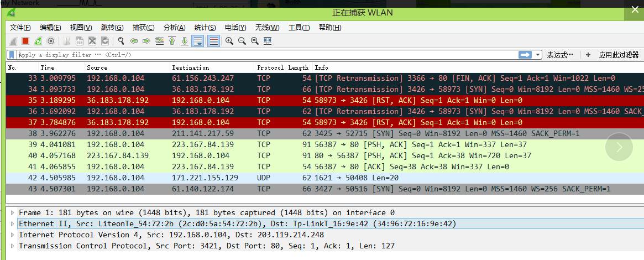Screen dimensions: 644x260
Task: Click the open capture file icon
Action: 67,41
